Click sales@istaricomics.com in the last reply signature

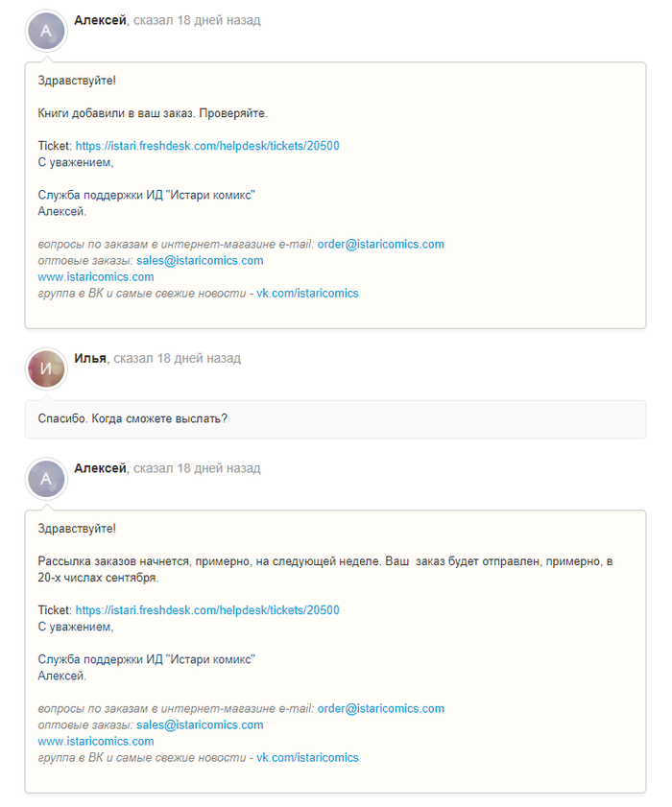point(200,725)
